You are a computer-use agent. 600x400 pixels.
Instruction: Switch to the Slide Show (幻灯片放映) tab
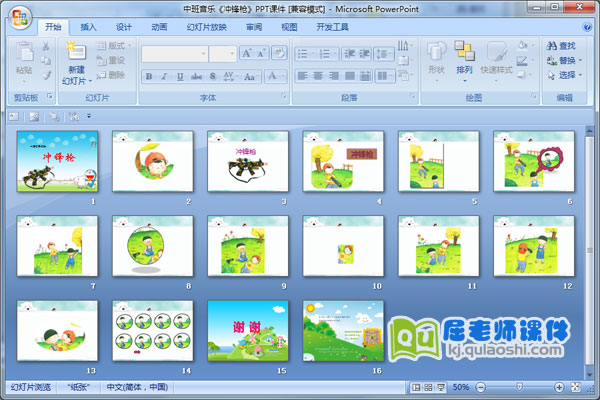coord(207,27)
